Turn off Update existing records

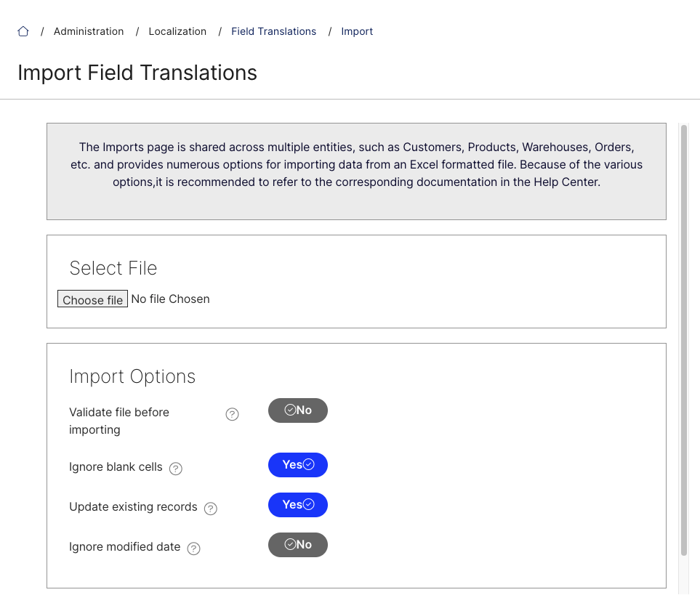pyautogui.click(x=297, y=504)
